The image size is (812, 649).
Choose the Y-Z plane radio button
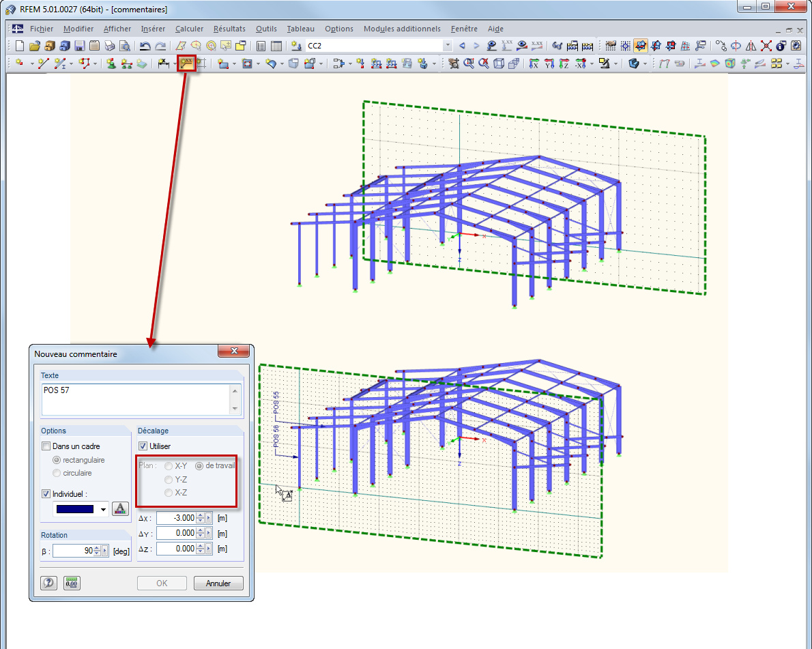[x=169, y=480]
